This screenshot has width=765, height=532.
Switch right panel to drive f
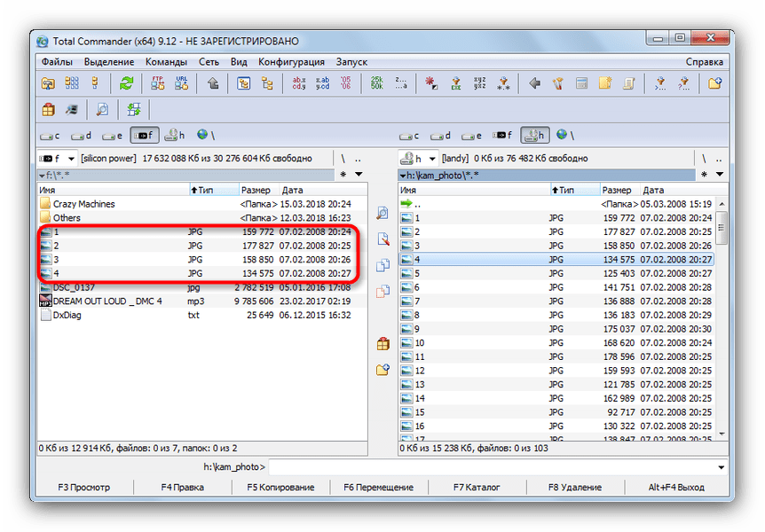502,136
